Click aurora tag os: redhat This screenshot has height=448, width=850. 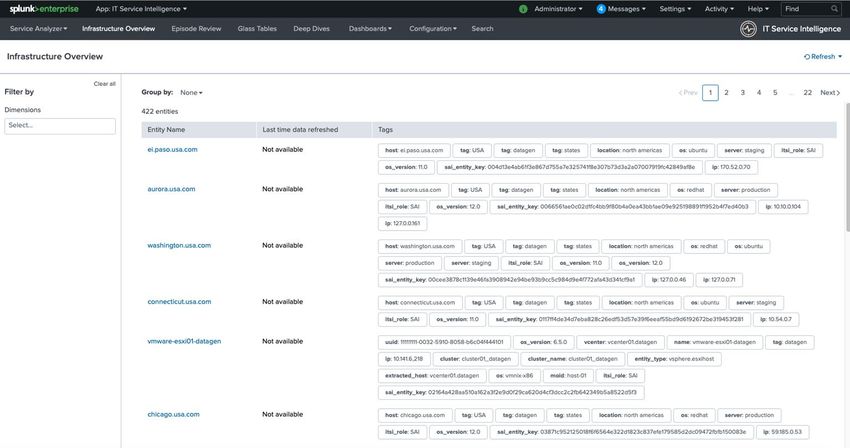(x=691, y=190)
